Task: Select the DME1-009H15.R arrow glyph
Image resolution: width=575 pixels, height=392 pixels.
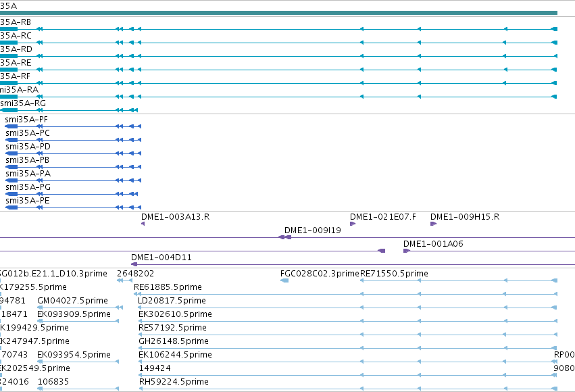Action: tap(434, 224)
